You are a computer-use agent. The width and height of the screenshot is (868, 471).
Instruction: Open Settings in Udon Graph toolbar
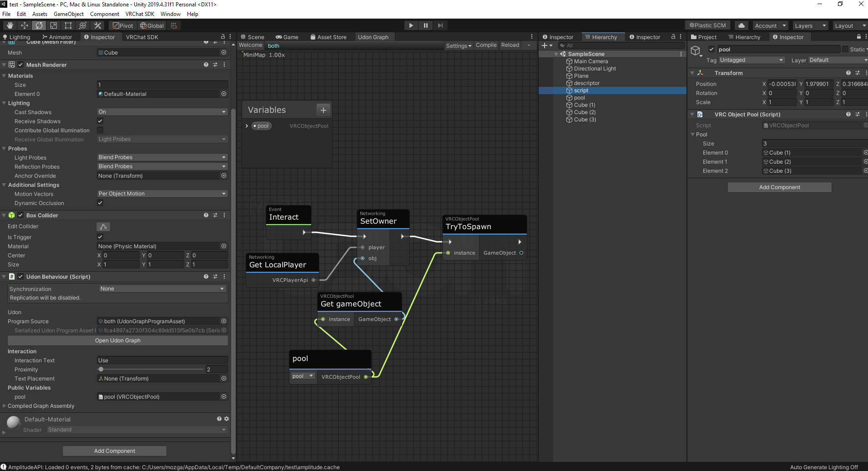pyautogui.click(x=459, y=45)
